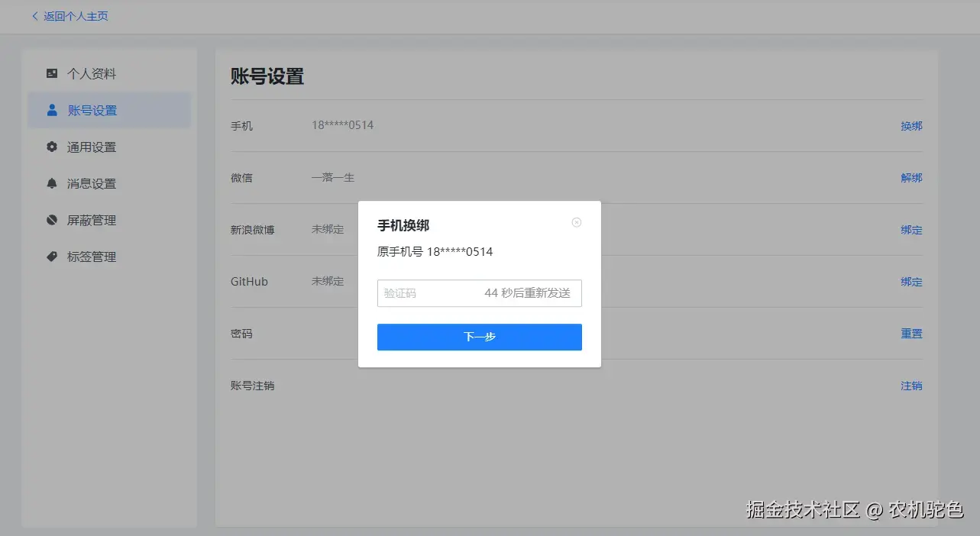Click 注销 in the 账号注销 row
The width and height of the screenshot is (980, 536).
911,386
